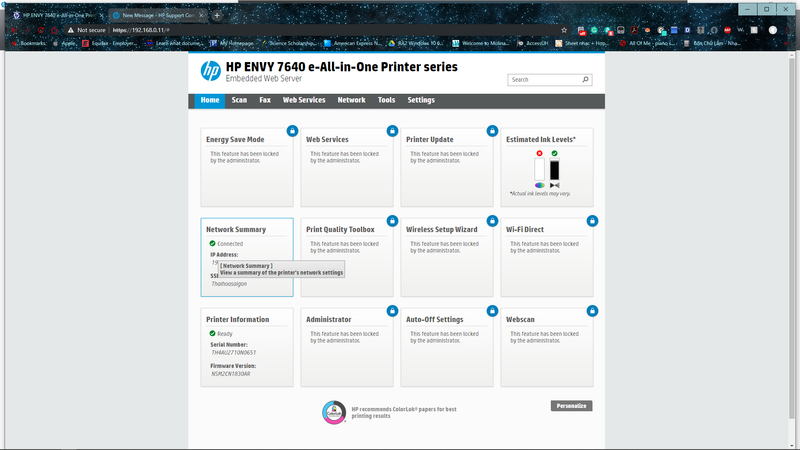Click the green Ready status icon
The height and width of the screenshot is (450, 800).
point(212,333)
